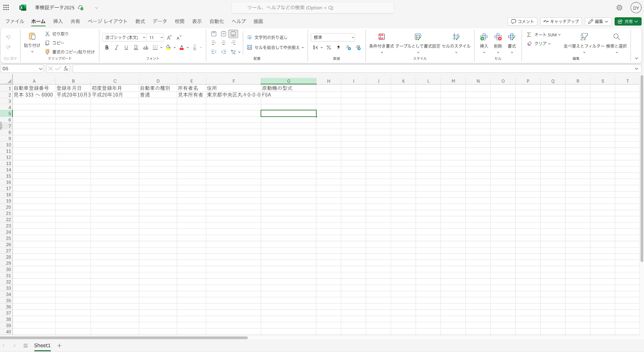
Task: Click the search box at top
Action: [312, 8]
